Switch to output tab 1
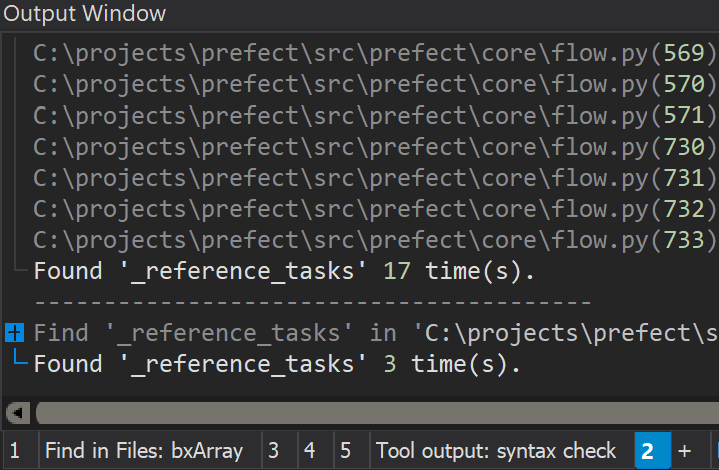This screenshot has height=470, width=719. click(15, 450)
